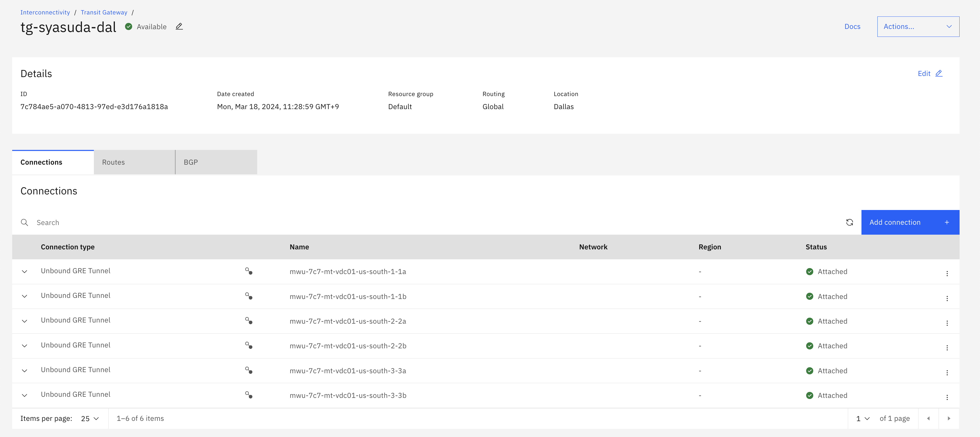Click tunnel icon in us-south-3-3a row
The height and width of the screenshot is (437, 980).
(248, 370)
